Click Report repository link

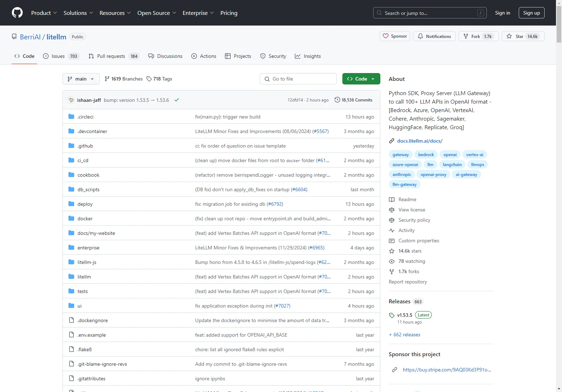(x=408, y=282)
